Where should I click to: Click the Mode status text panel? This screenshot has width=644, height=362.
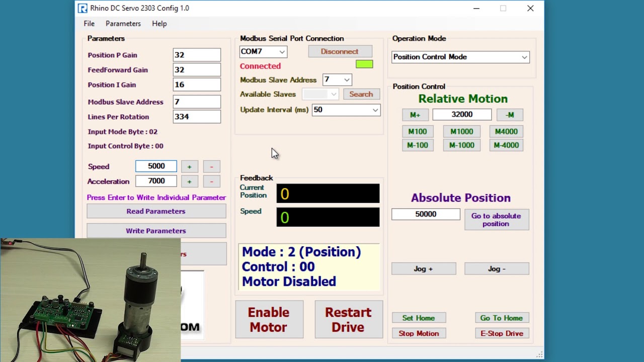click(309, 267)
